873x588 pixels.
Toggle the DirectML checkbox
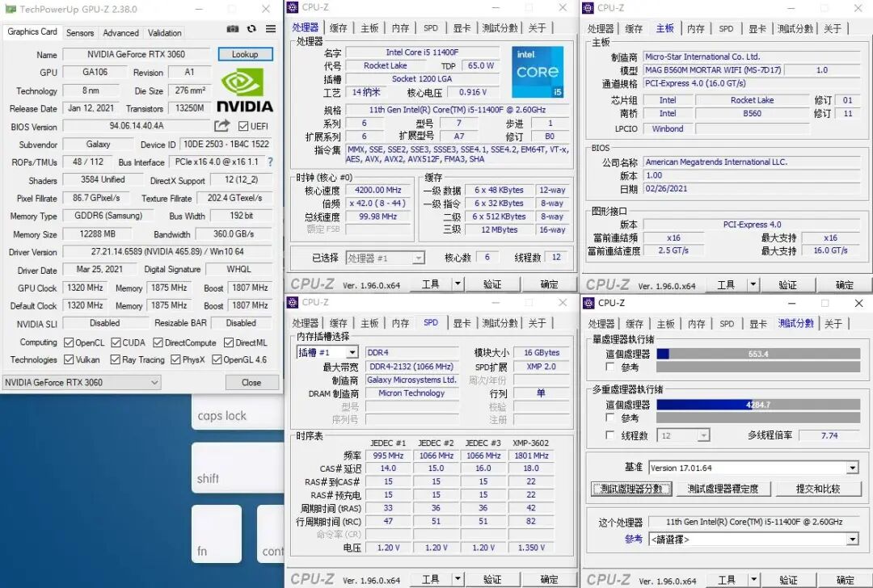(229, 342)
